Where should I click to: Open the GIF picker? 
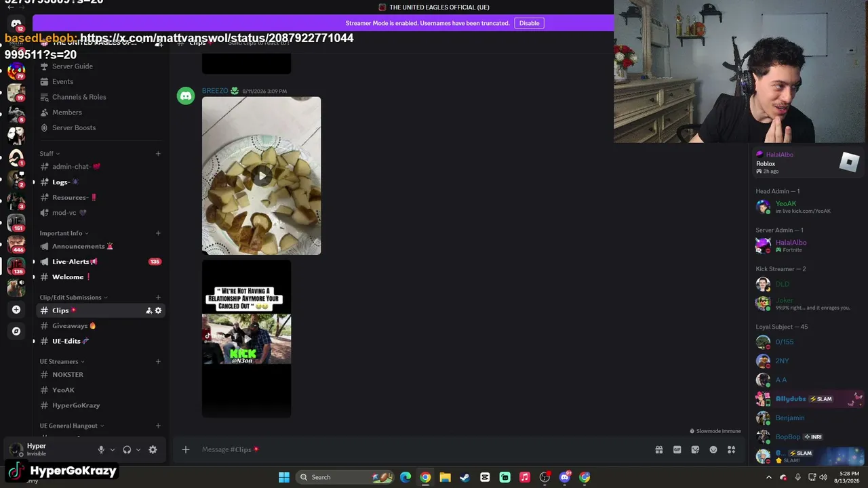[677, 449]
